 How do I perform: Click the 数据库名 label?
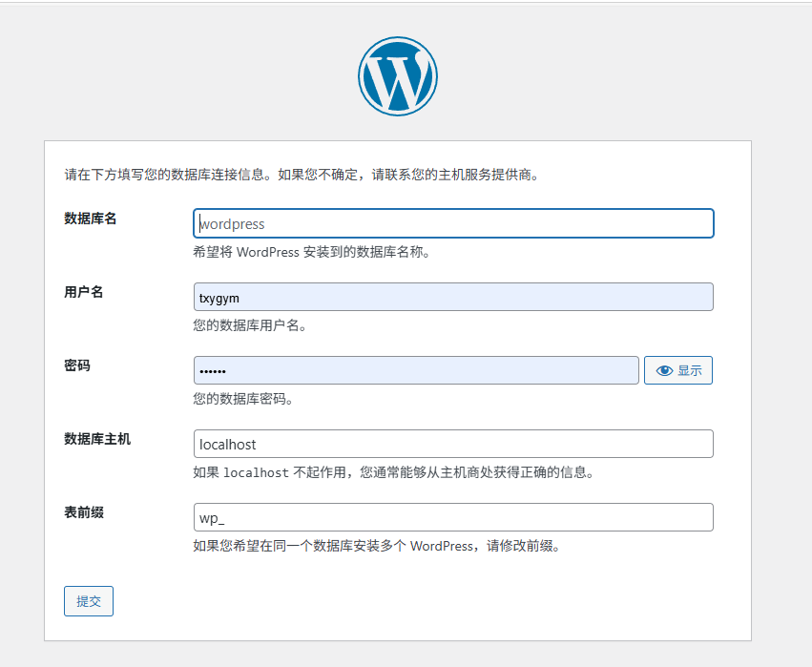[x=90, y=219]
